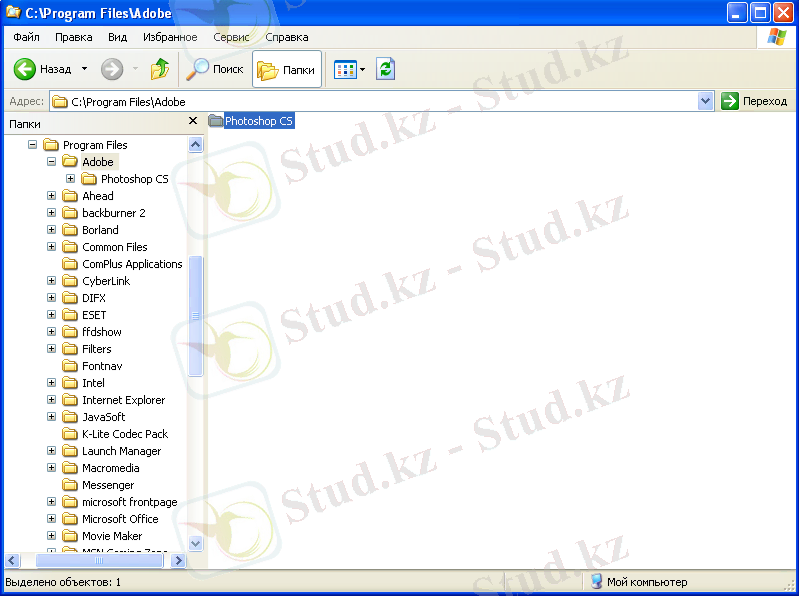
Task: Click the Up one level folder icon
Action: click(159, 69)
